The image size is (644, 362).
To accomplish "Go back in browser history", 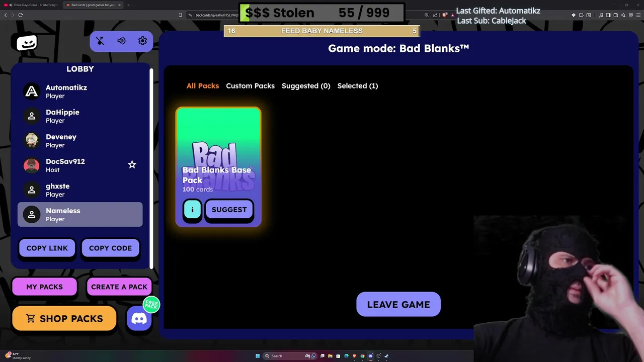I will (6, 15).
